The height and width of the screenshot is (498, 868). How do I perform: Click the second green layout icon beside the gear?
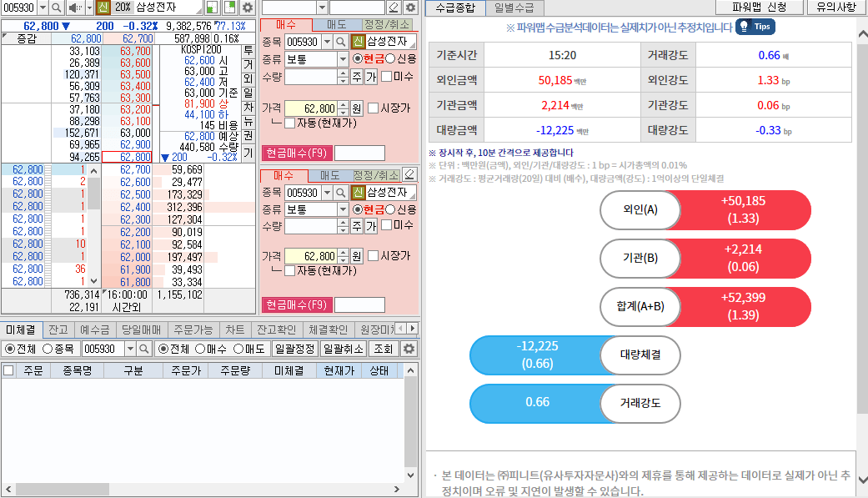(x=230, y=8)
